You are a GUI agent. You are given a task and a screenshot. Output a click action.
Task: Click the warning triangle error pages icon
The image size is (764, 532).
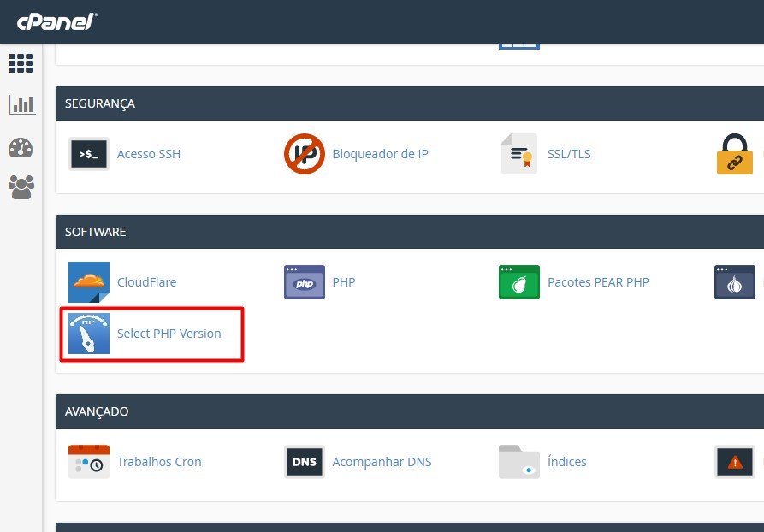click(735, 462)
